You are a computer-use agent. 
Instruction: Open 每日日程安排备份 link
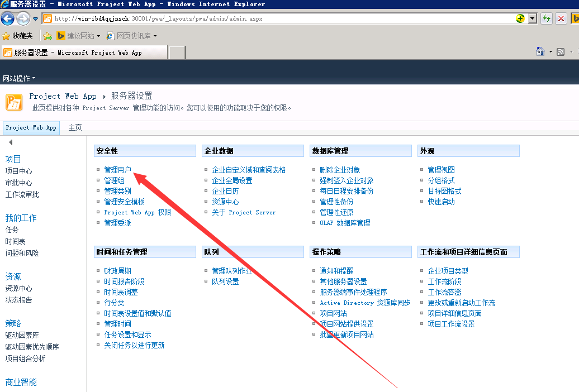tap(347, 191)
